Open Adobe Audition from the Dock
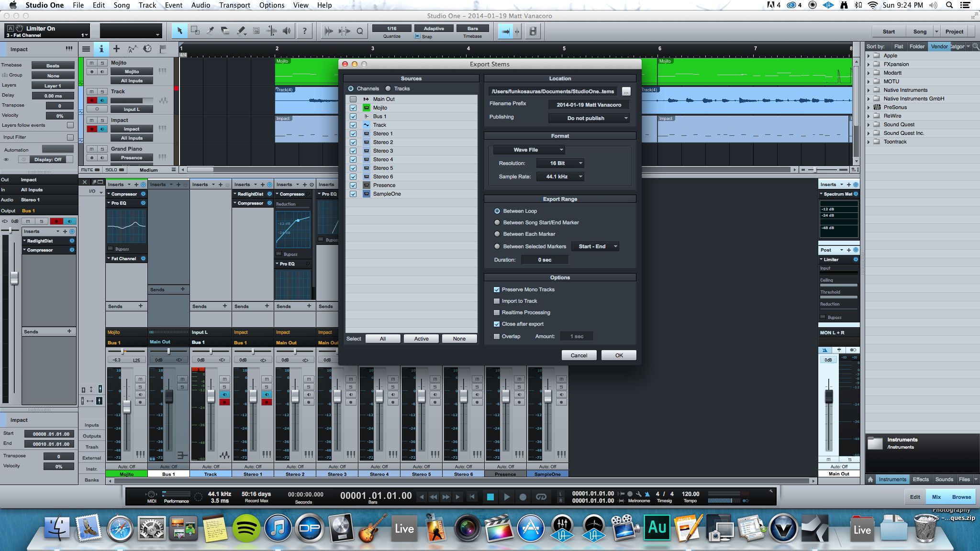 click(x=657, y=528)
